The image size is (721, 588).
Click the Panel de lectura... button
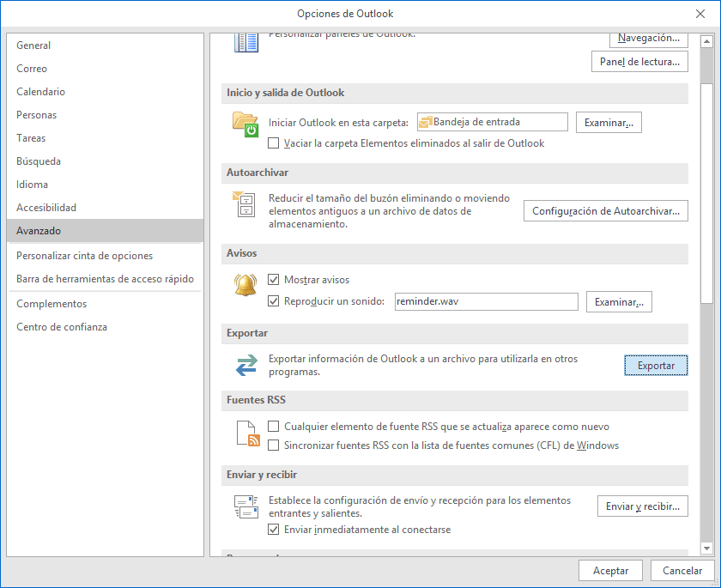(x=639, y=62)
